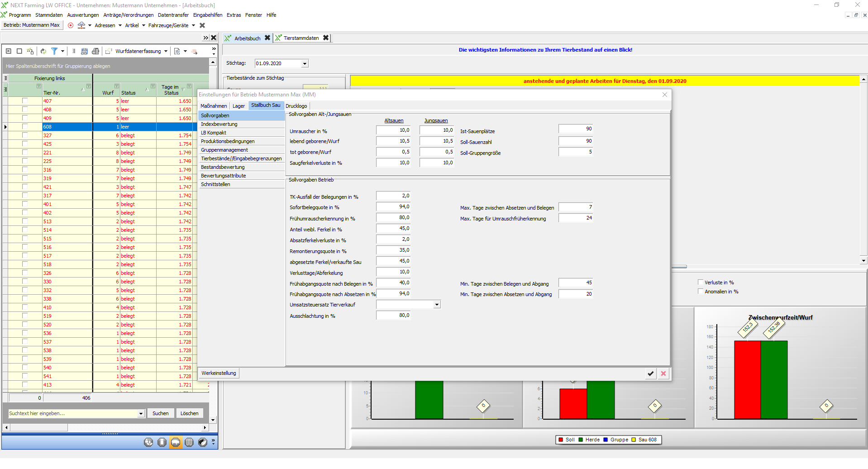Enable the 'Verluste in %' checkbox
868x469 pixels.
tap(701, 282)
